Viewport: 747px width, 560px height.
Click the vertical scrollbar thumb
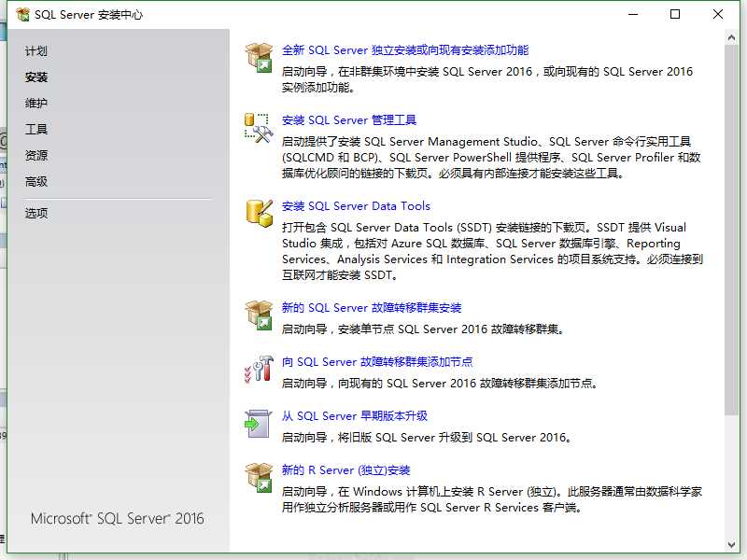(731, 230)
